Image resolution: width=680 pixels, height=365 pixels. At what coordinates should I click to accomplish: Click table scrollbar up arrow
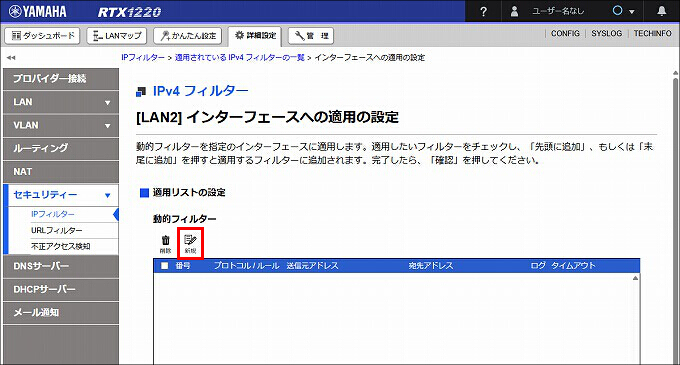click(635, 278)
